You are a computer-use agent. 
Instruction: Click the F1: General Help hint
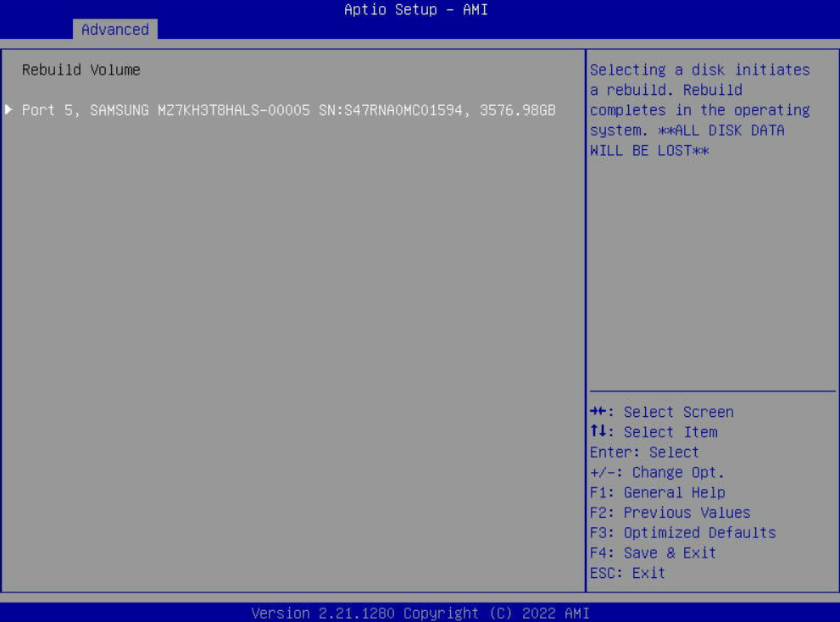coord(657,492)
